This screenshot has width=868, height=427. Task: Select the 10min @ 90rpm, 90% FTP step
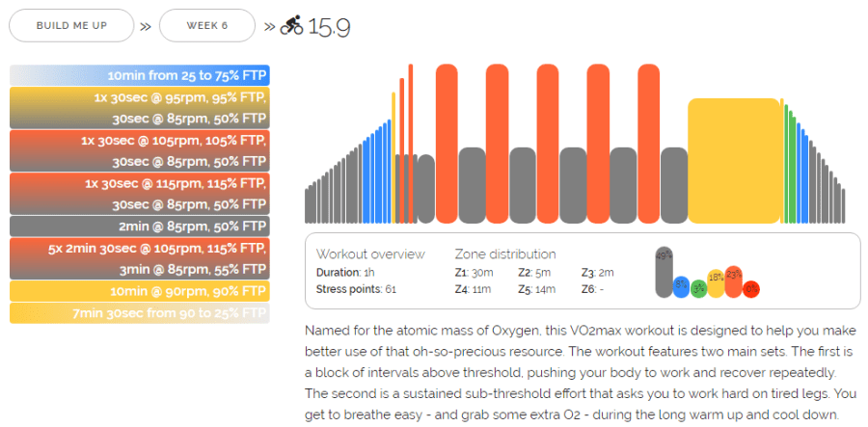pos(140,291)
